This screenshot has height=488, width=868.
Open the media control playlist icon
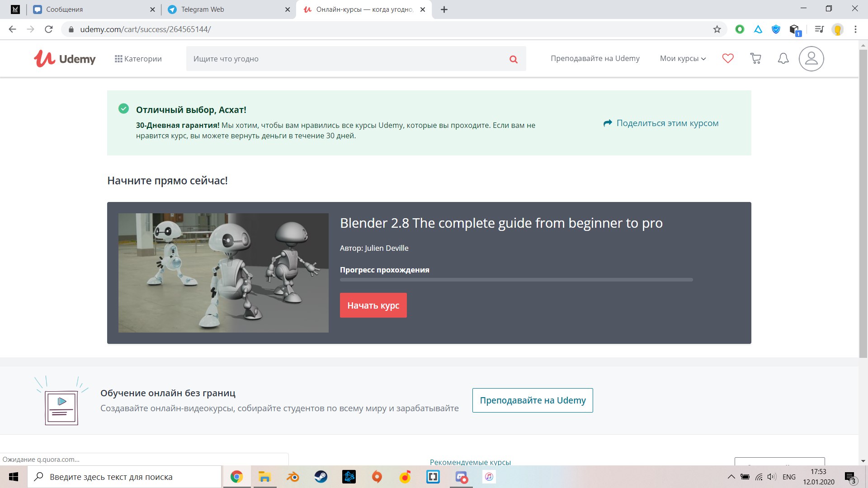tap(819, 29)
